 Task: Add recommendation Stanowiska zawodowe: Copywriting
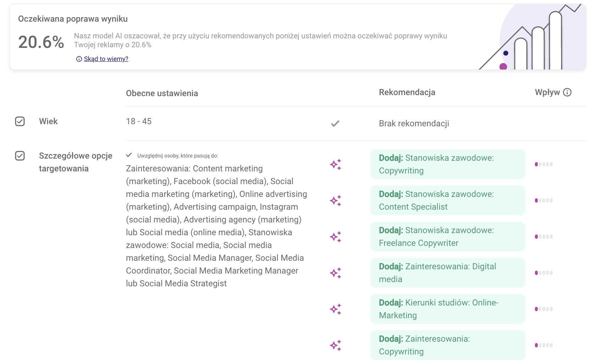pyautogui.click(x=448, y=164)
